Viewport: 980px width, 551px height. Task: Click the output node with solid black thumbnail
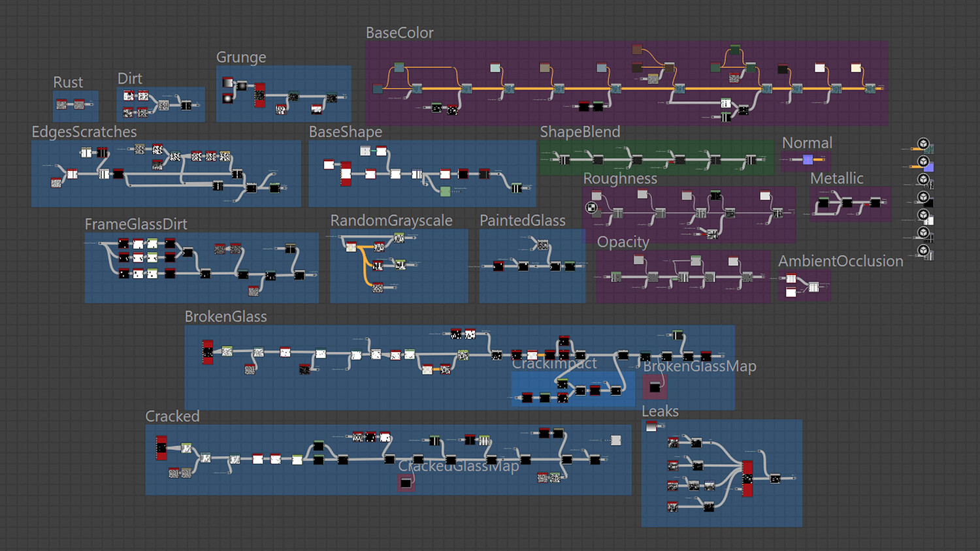tap(928, 202)
